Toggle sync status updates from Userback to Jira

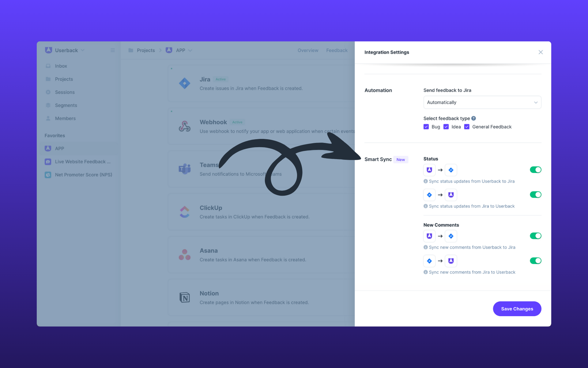[536, 170]
